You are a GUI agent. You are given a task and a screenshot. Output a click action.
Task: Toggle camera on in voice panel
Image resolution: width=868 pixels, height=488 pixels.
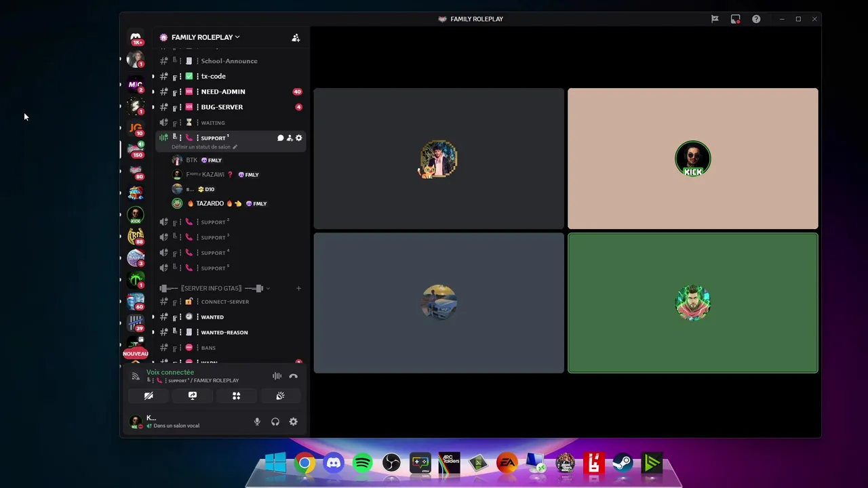pos(149,396)
